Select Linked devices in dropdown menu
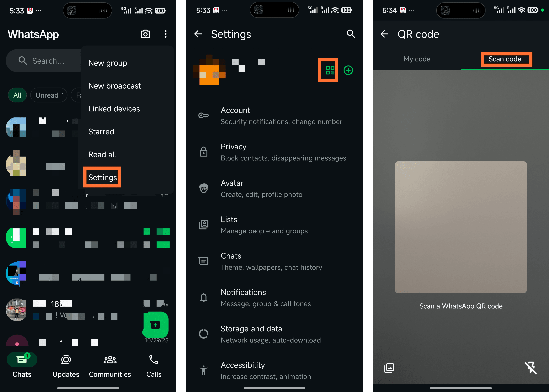The image size is (549, 392). click(x=114, y=109)
